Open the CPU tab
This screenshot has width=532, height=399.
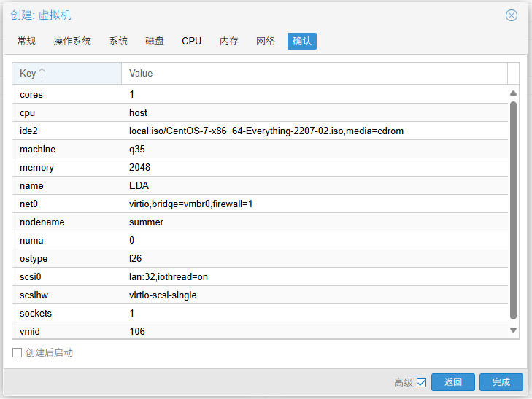[x=192, y=41]
